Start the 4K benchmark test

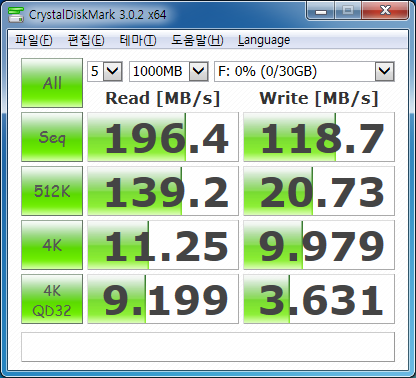coord(52,245)
